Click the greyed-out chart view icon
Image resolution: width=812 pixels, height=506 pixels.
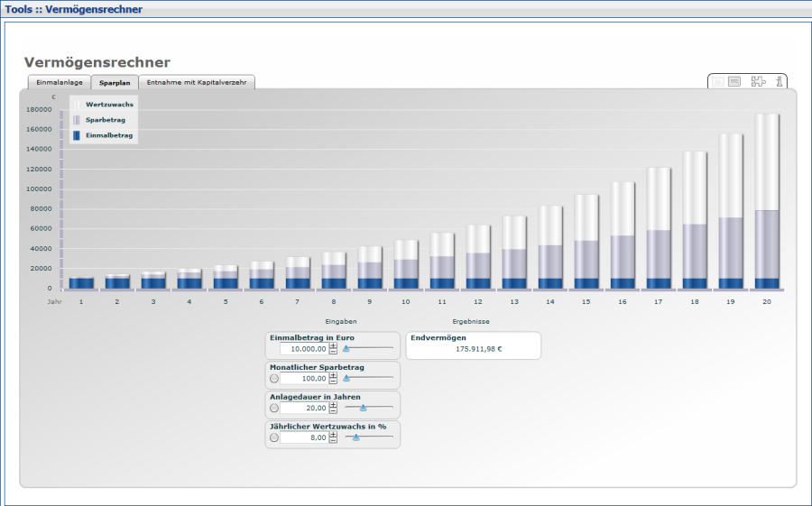click(x=718, y=82)
